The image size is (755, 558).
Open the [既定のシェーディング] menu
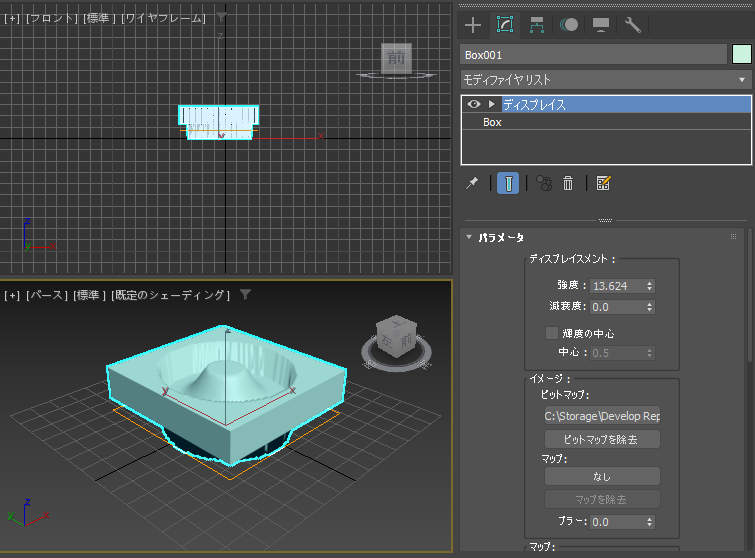click(170, 295)
